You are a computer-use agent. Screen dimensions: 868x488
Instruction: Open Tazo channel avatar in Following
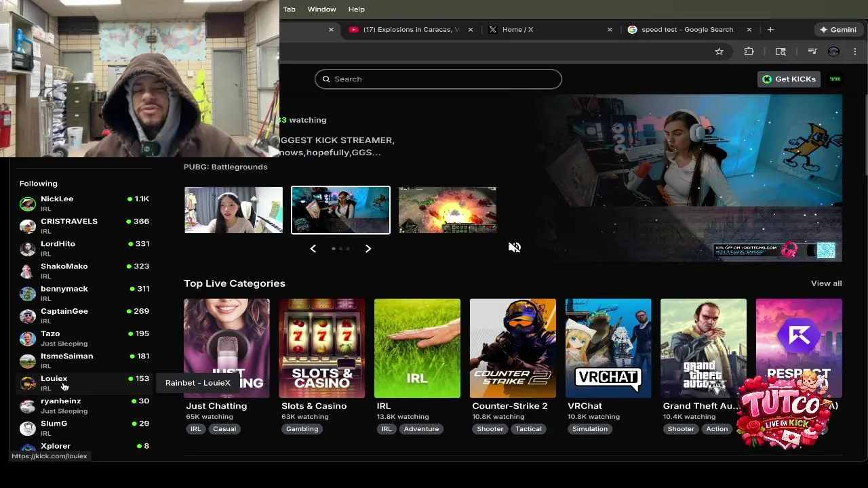[28, 338]
